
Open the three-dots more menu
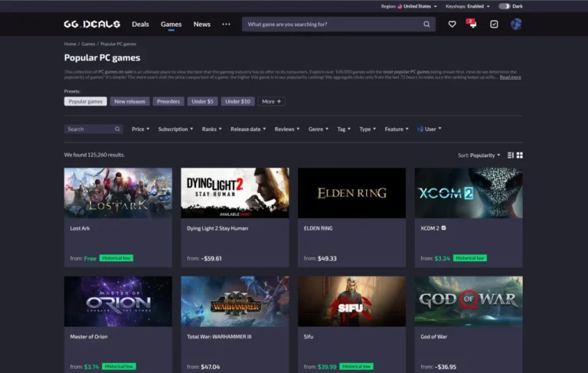226,24
